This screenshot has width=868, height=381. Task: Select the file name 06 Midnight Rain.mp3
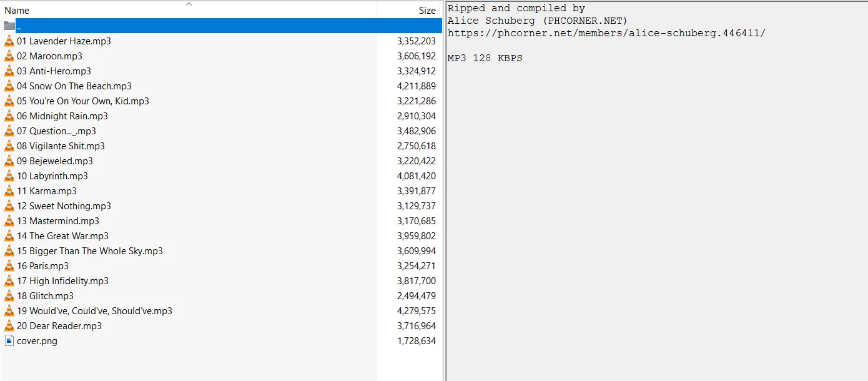[62, 116]
